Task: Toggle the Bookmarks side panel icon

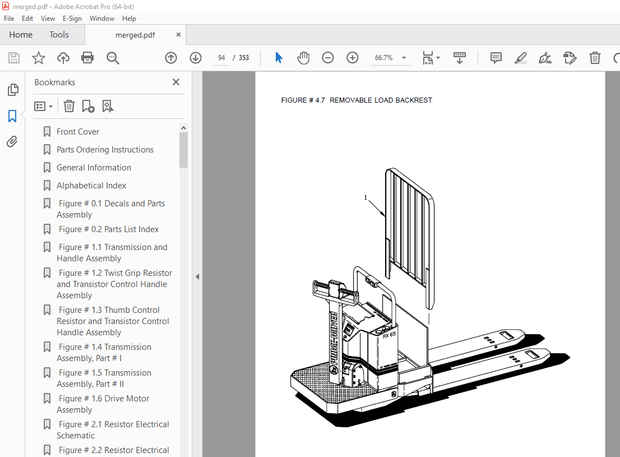Action: (12, 116)
